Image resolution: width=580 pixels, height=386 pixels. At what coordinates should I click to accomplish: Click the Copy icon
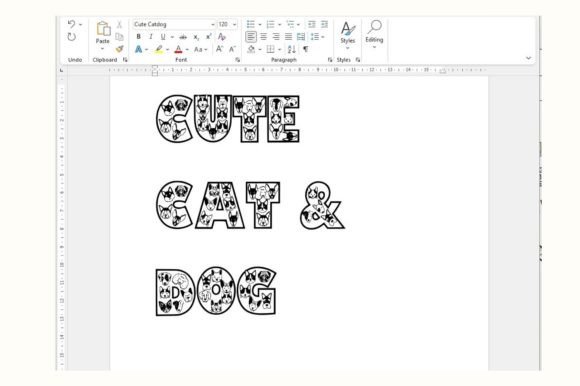(119, 37)
